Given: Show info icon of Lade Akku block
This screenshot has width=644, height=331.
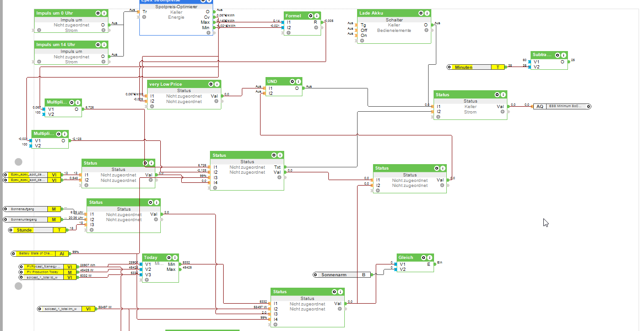Looking at the screenshot, I should tap(427, 13).
